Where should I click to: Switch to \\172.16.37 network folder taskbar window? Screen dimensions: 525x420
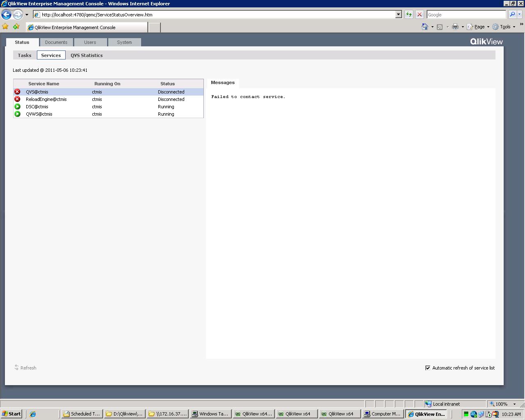[168, 414]
